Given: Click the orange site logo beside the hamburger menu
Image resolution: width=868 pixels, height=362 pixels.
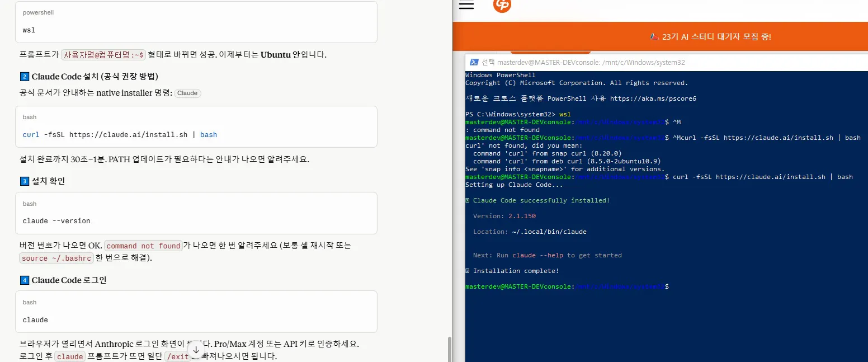Looking at the screenshot, I should point(502,5).
